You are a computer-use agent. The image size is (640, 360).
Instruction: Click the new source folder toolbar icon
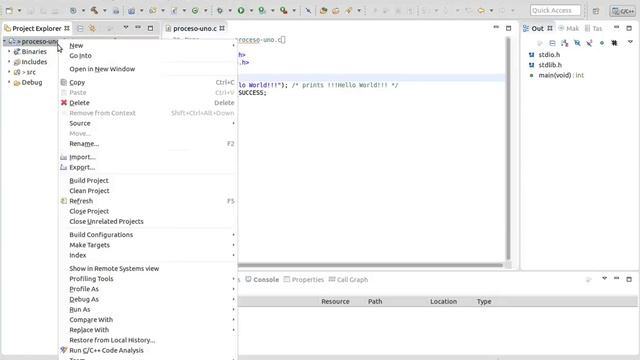pyautogui.click(x=153, y=11)
